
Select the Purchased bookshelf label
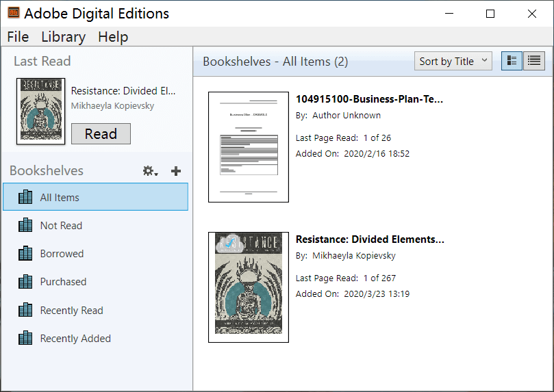pyautogui.click(x=63, y=282)
